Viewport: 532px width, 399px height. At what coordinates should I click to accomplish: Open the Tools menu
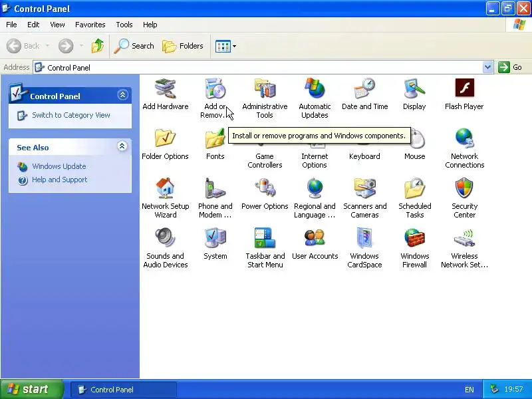(124, 25)
